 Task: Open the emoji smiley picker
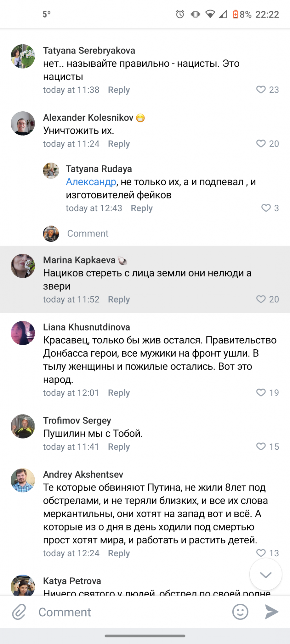(240, 612)
